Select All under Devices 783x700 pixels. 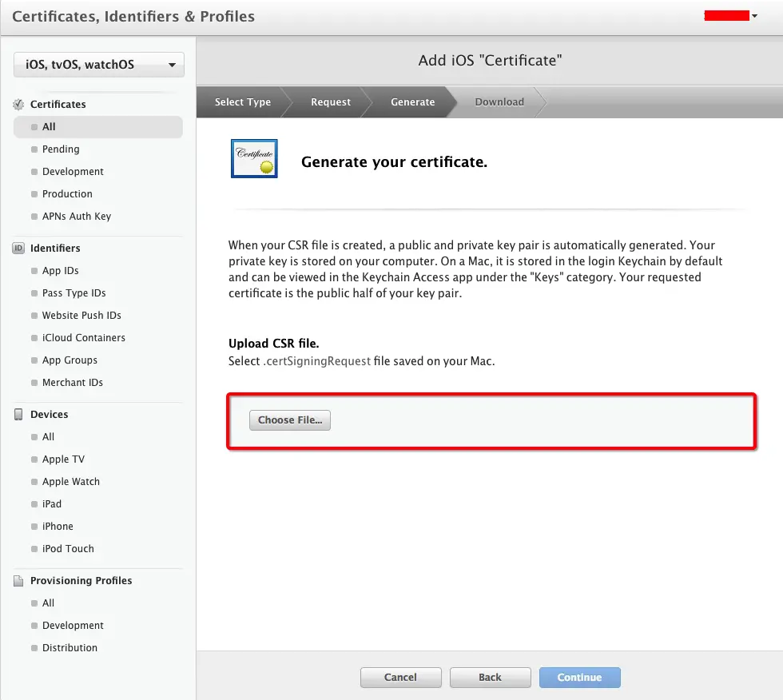[49, 437]
